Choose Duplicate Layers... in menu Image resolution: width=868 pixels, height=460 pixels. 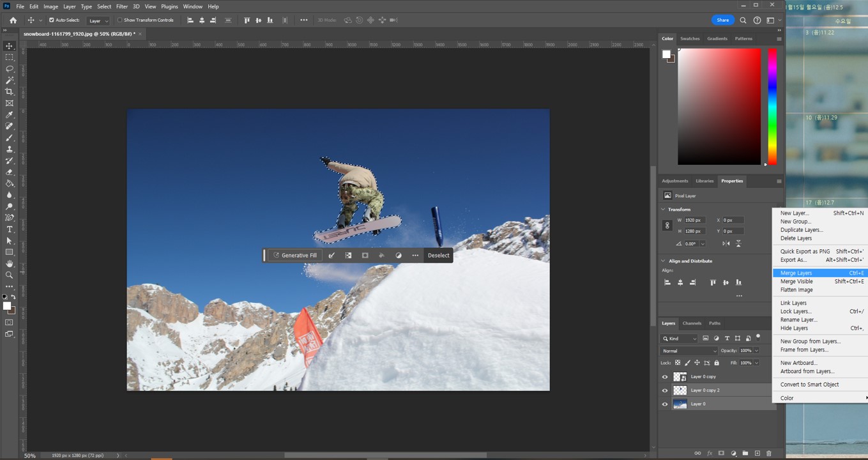coord(802,230)
